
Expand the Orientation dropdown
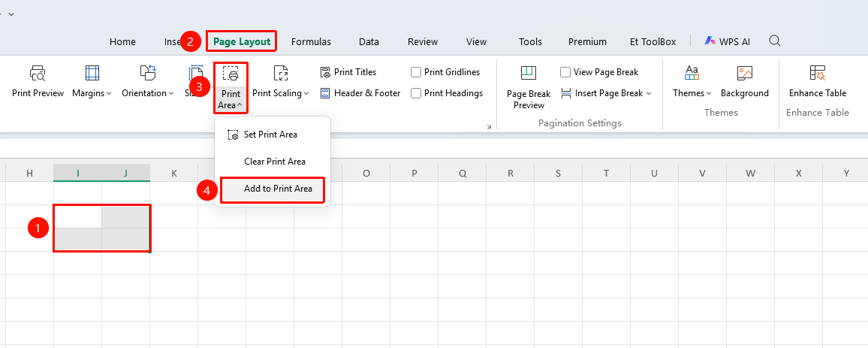tap(148, 81)
